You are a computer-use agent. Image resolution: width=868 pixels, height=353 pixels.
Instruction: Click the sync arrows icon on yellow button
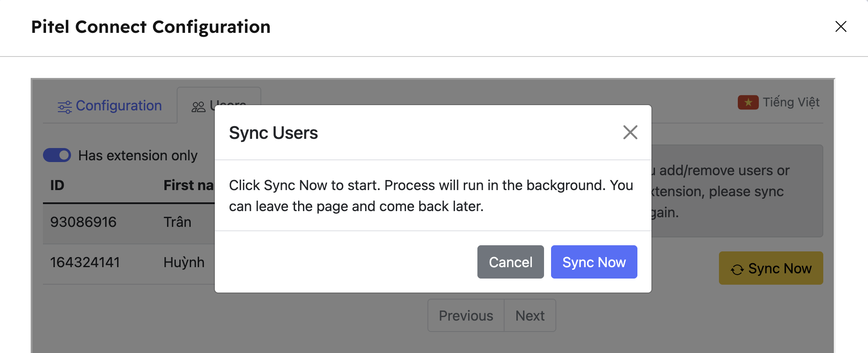pos(737,269)
